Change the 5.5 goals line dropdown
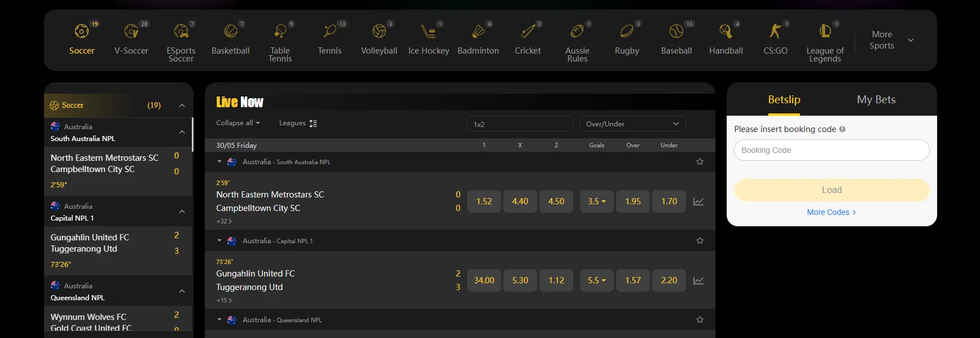Viewport: 980px width, 338px height. click(597, 280)
